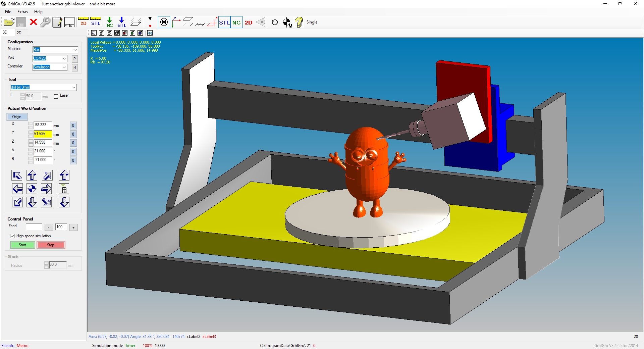This screenshot has width=644, height=349.
Task: Click the R button next to Controller
Action: [x=74, y=67]
